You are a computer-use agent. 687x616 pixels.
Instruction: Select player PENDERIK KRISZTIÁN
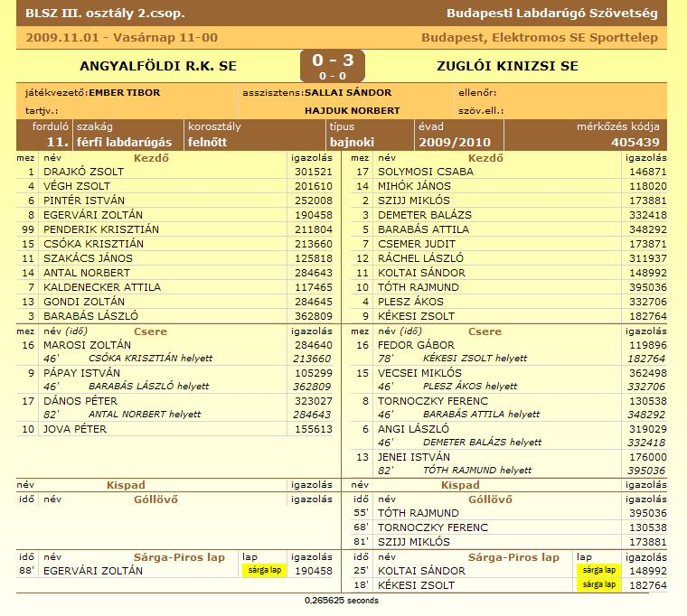(101, 229)
